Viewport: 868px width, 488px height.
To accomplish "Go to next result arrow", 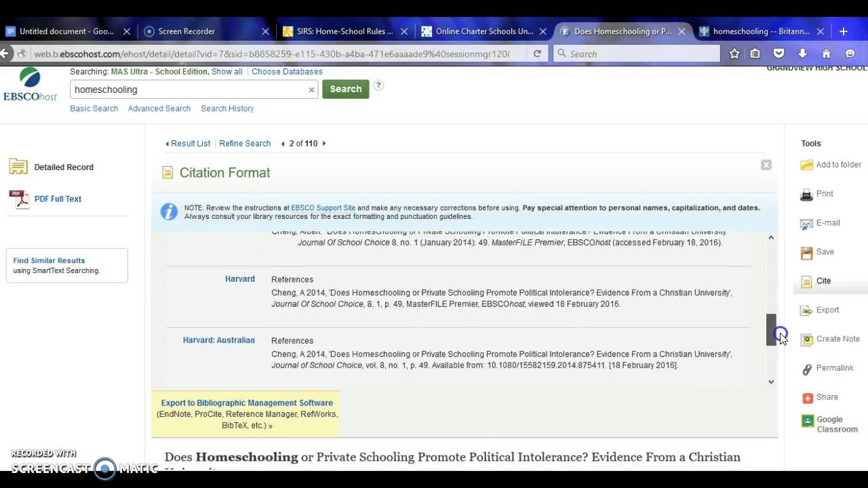I will coord(324,144).
